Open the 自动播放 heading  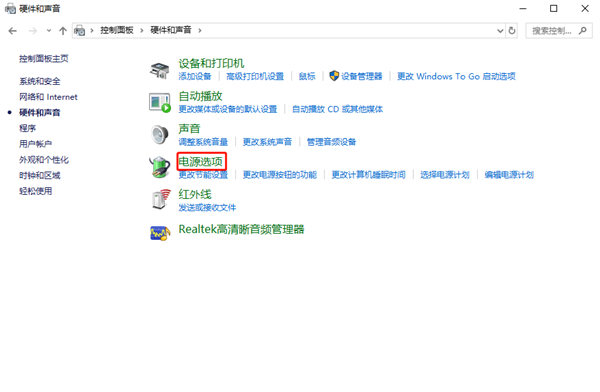pyautogui.click(x=200, y=96)
